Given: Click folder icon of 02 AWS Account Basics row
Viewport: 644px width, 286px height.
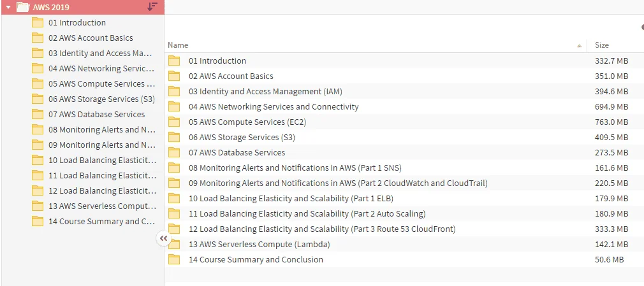Looking at the screenshot, I should [174, 76].
